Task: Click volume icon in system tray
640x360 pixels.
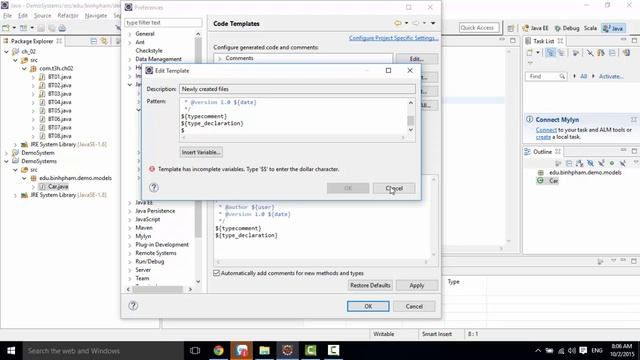Action: (x=571, y=351)
